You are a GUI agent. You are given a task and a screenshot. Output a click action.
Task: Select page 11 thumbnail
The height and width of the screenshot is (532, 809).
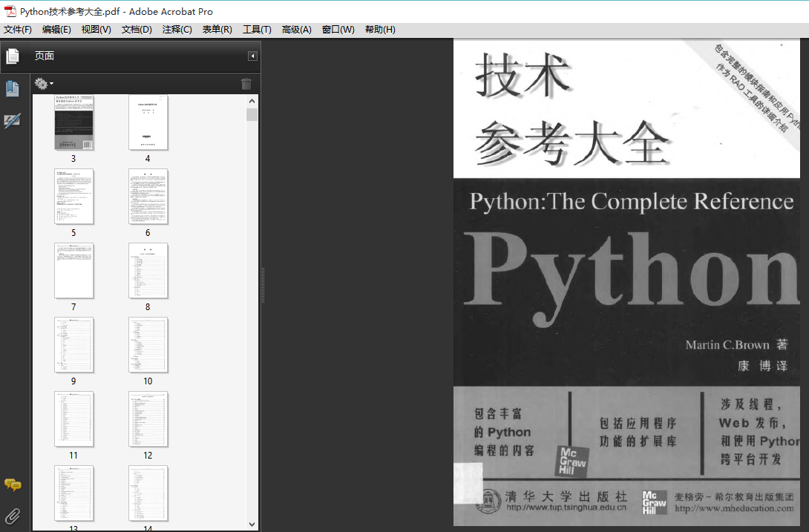point(73,419)
